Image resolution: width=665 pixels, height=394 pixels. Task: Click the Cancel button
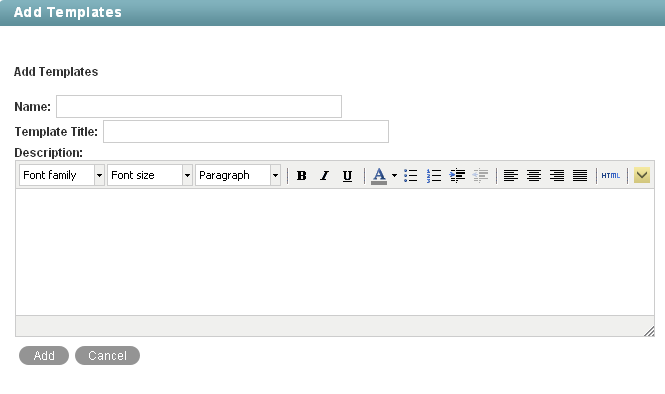(107, 355)
